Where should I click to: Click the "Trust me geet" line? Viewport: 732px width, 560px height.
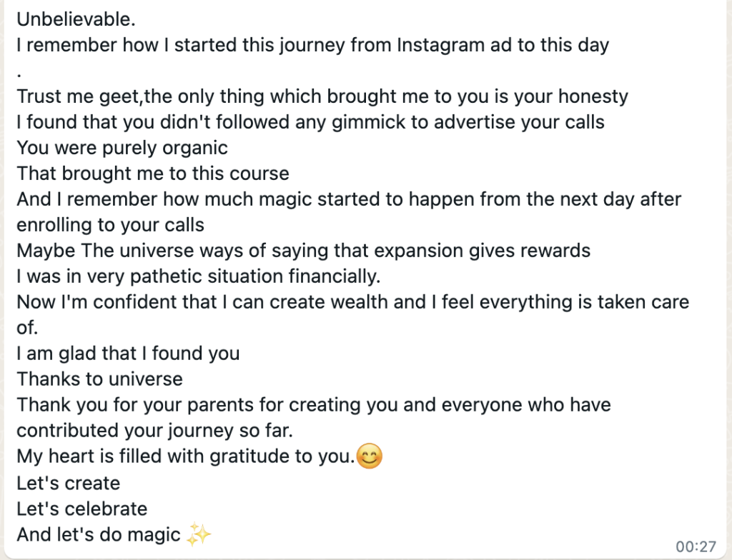click(322, 96)
